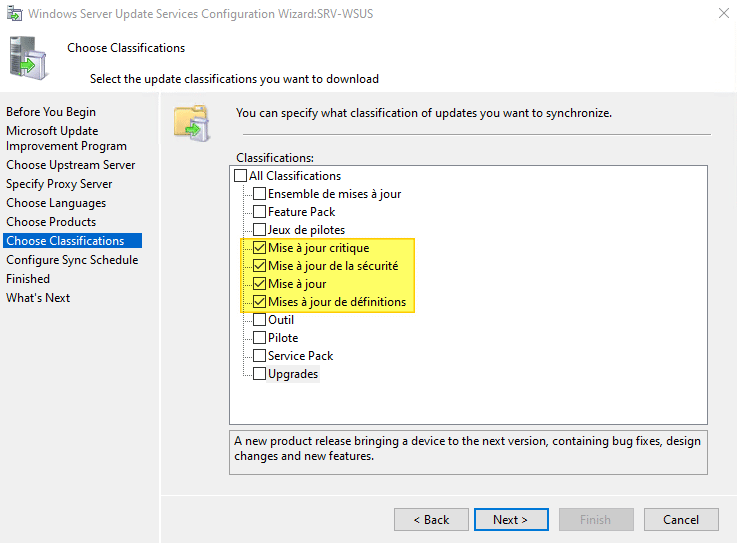Tick the Service Pack checkbox

coord(259,356)
